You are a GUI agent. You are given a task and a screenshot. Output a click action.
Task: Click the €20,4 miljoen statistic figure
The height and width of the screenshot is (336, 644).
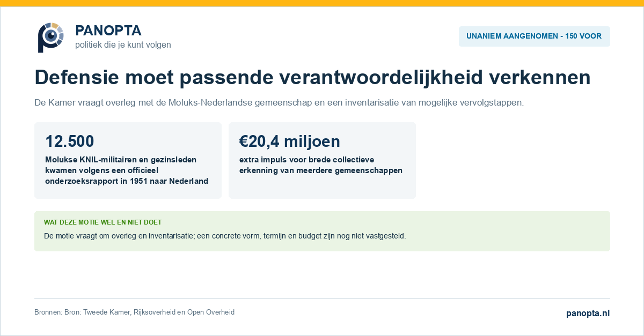(290, 141)
